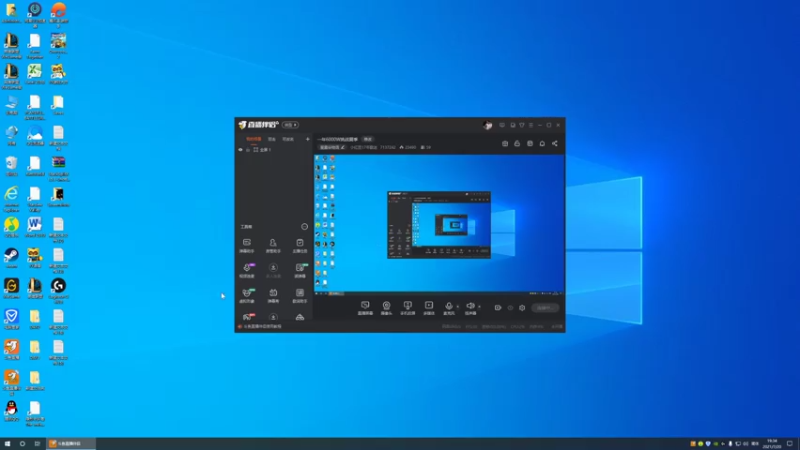Viewport: 800px width, 450px height.
Task: Add the screen capture source
Action: coord(365,308)
